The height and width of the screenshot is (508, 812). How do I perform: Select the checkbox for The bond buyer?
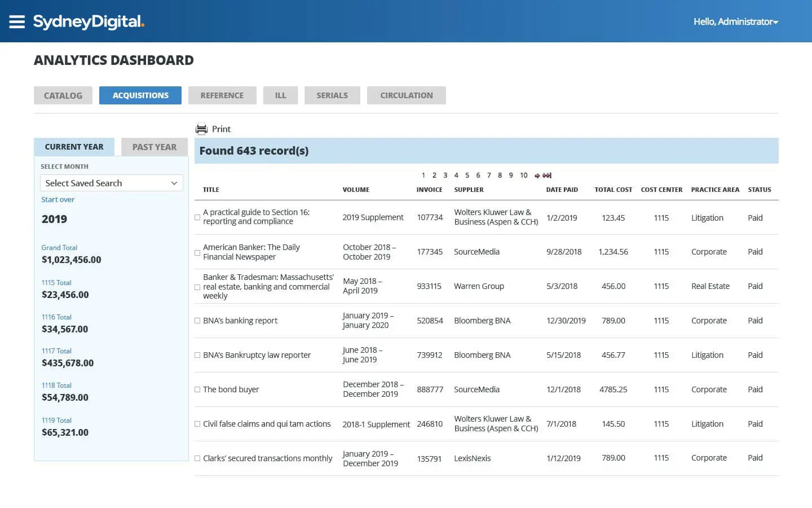[x=197, y=389]
